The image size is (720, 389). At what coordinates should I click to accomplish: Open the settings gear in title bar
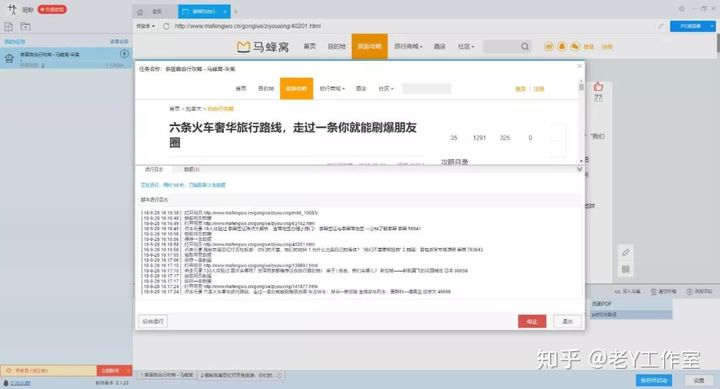[681, 9]
